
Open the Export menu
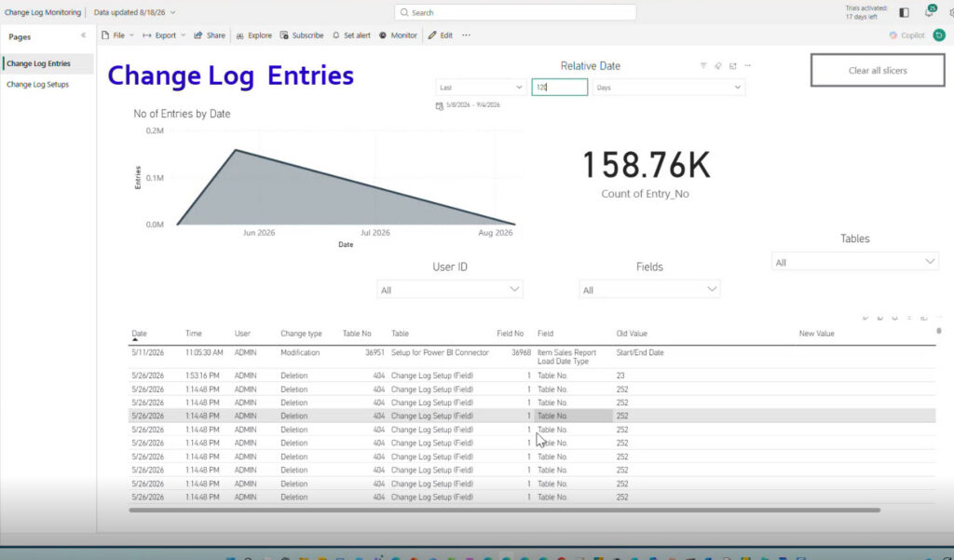[164, 35]
